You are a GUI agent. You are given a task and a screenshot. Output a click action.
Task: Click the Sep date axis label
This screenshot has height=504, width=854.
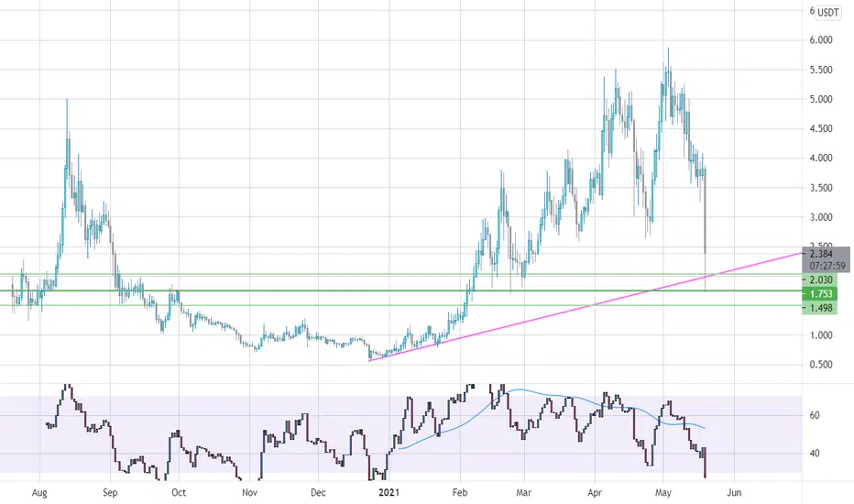(110, 493)
